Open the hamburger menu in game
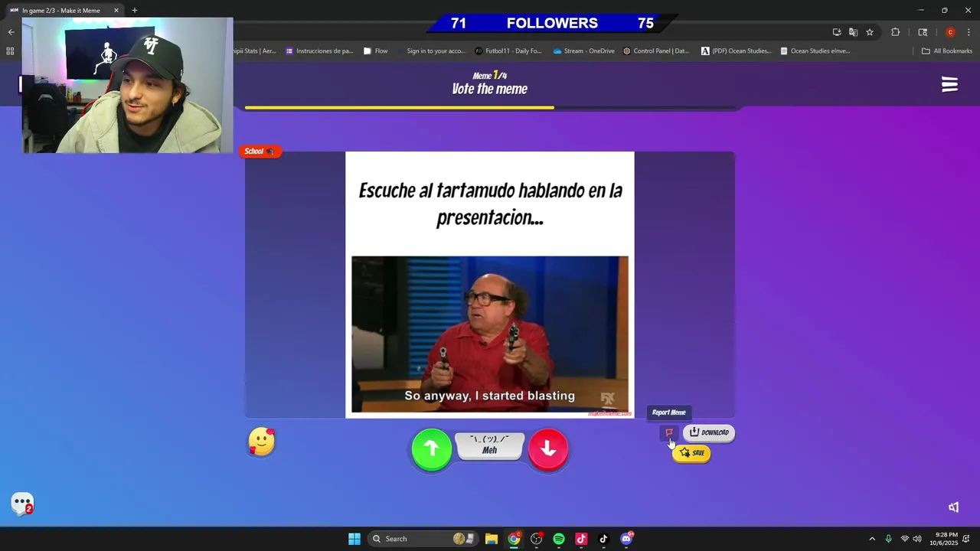This screenshot has height=551, width=980. [x=949, y=84]
